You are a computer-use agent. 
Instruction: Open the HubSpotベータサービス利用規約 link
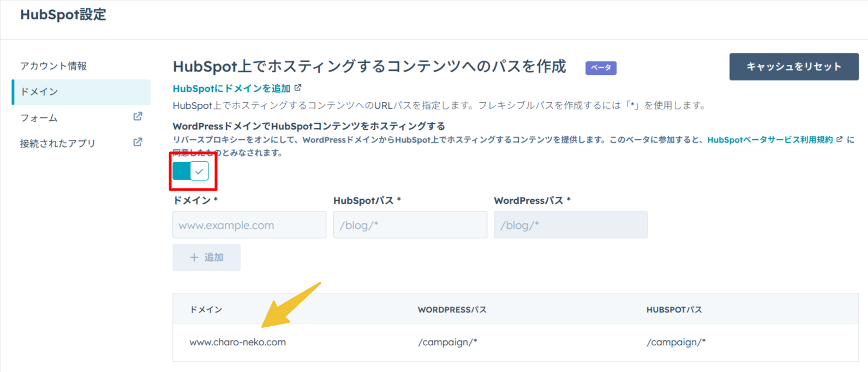point(770,140)
